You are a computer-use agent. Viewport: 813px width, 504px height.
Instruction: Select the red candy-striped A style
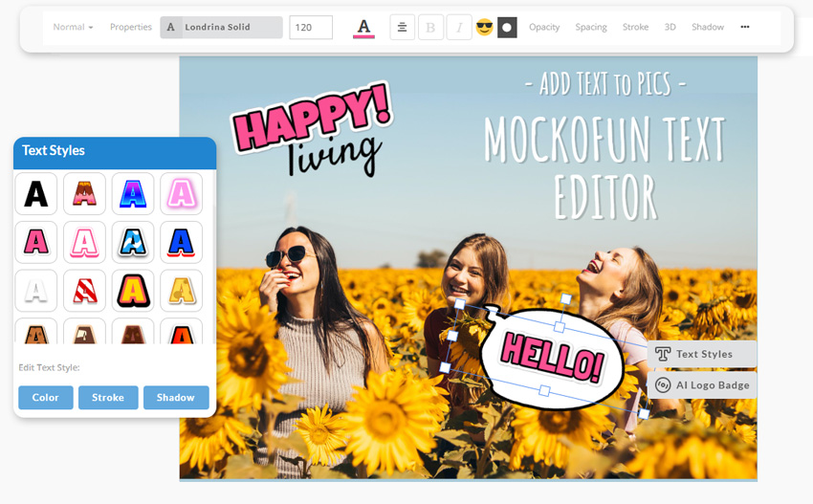84,291
